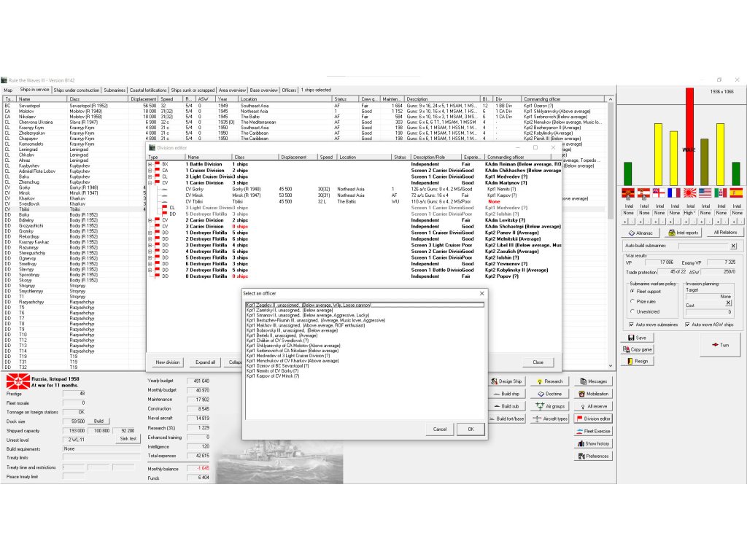Viewport: 747px width, 560px height.
Task: Expand the 1 Battle Division node
Action: pyautogui.click(x=150, y=164)
